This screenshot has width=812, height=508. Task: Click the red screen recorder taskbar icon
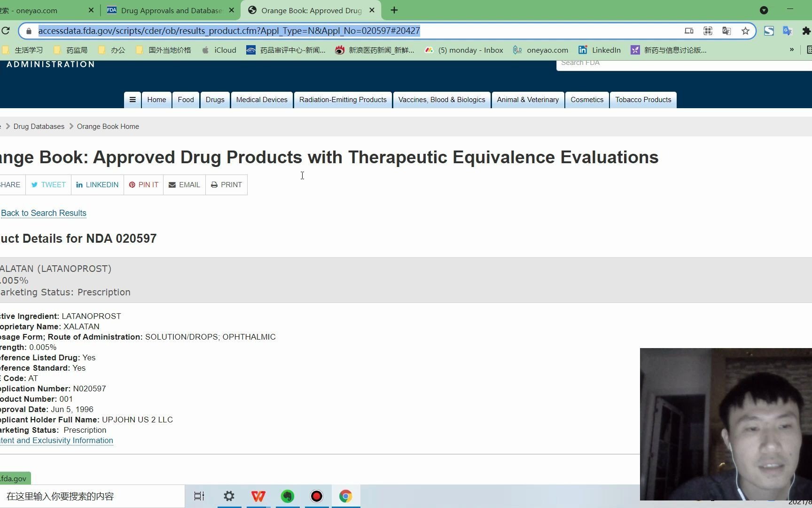(x=317, y=496)
